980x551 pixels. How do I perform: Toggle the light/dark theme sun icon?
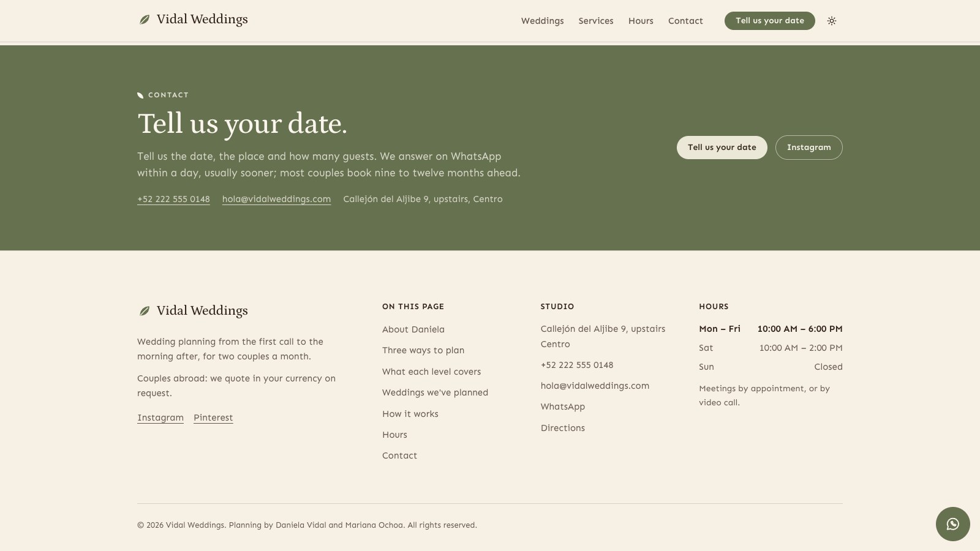pyautogui.click(x=832, y=21)
